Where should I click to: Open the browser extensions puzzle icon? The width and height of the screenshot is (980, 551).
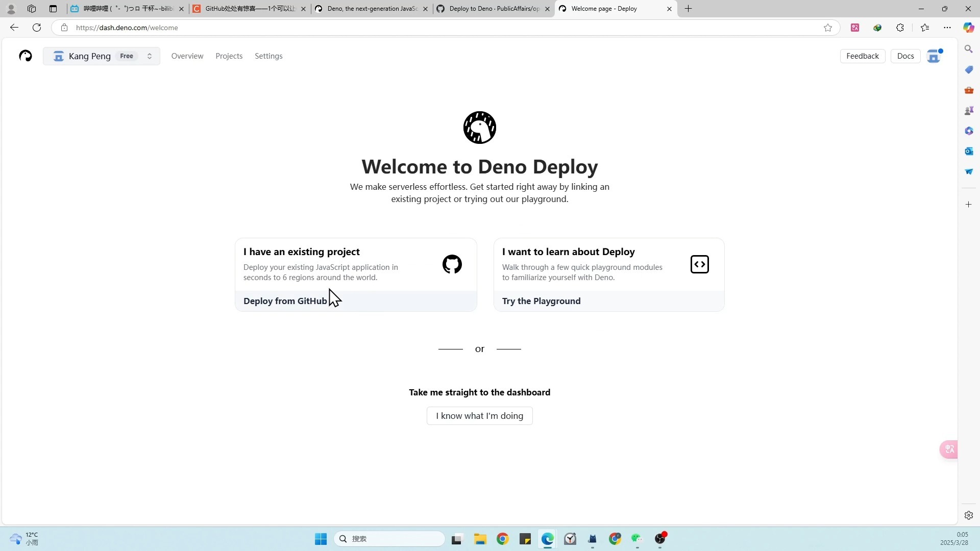pos(900,28)
